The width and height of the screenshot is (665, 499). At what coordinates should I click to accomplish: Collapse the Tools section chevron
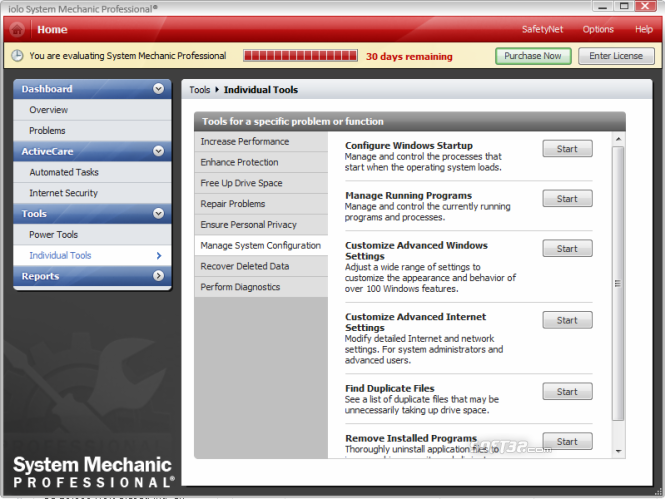click(x=158, y=213)
